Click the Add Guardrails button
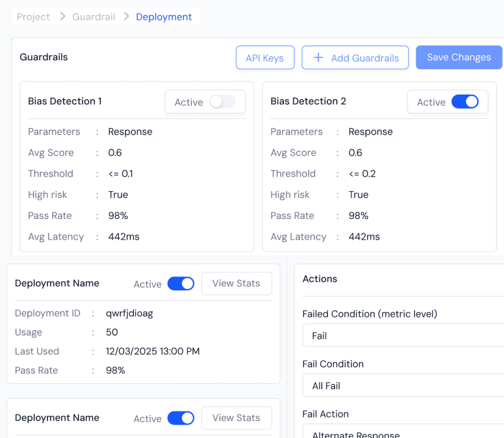This screenshot has width=504, height=438. click(355, 57)
